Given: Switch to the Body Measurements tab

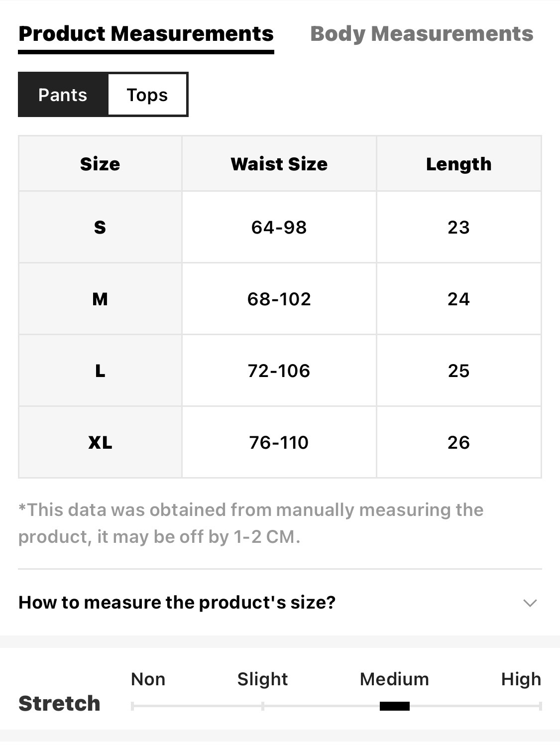Looking at the screenshot, I should (x=421, y=34).
